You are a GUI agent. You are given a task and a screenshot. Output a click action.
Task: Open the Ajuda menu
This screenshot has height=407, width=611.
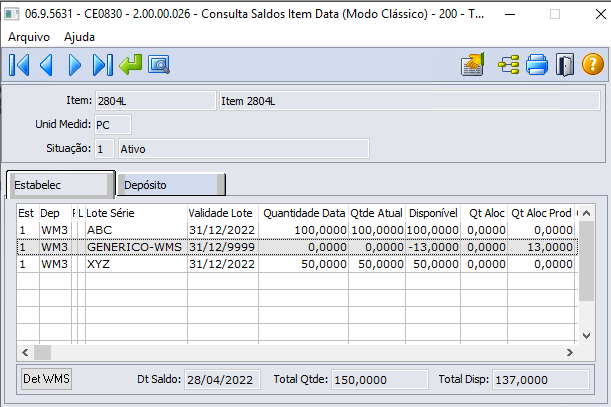pyautogui.click(x=79, y=37)
